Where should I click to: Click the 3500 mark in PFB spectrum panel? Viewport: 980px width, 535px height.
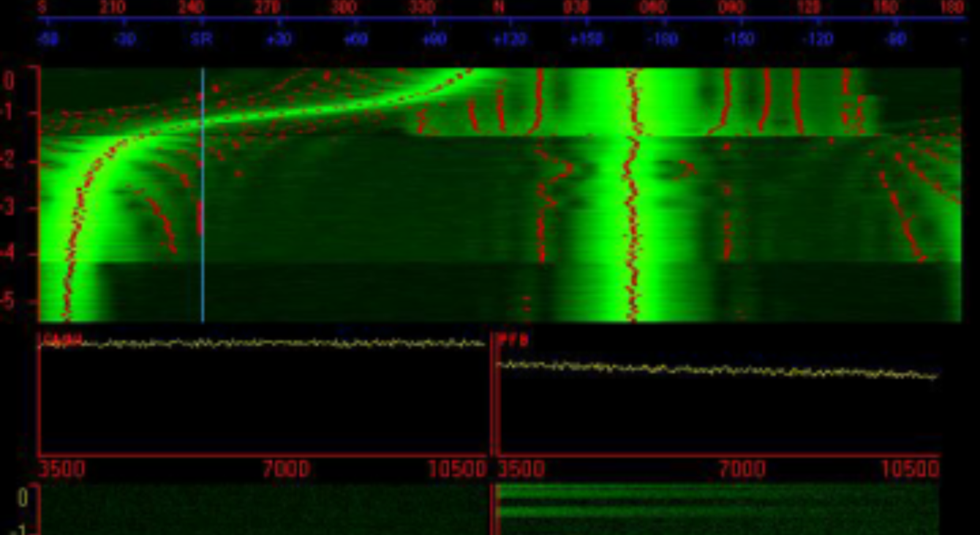point(521,469)
